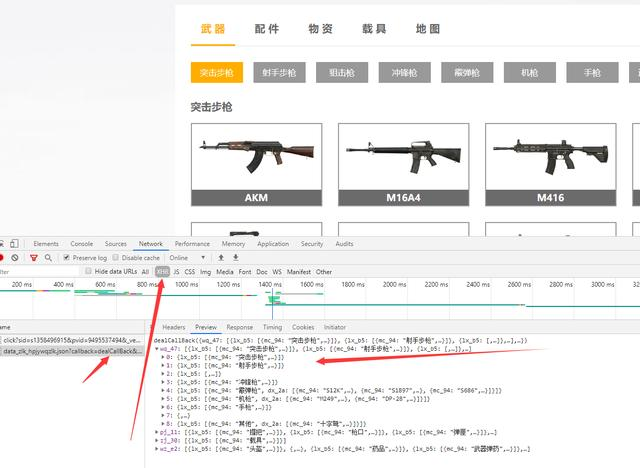Open the 地图 category tab
640x468 pixels.
[x=428, y=29]
